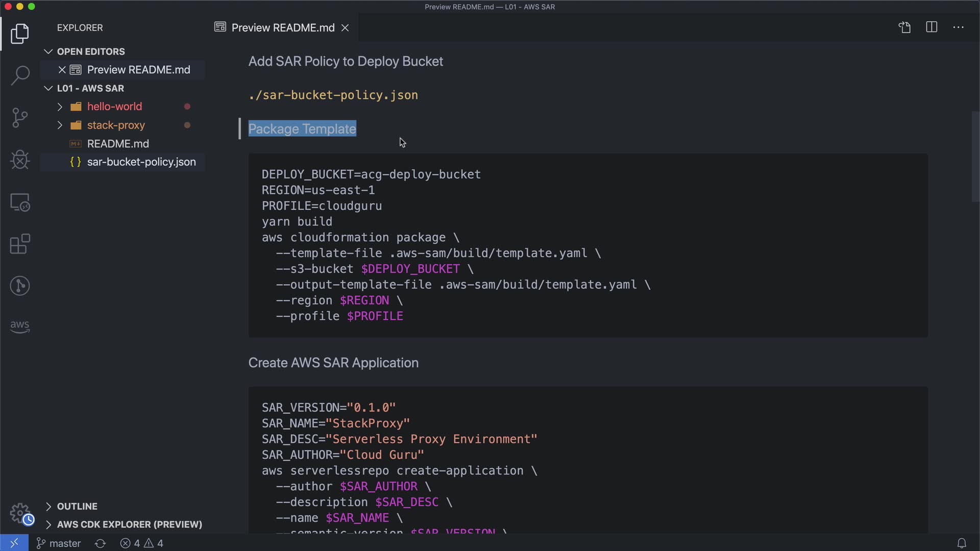The height and width of the screenshot is (551, 980).
Task: Expand AWS CDK Explorer (Preview) section
Action: 129,524
